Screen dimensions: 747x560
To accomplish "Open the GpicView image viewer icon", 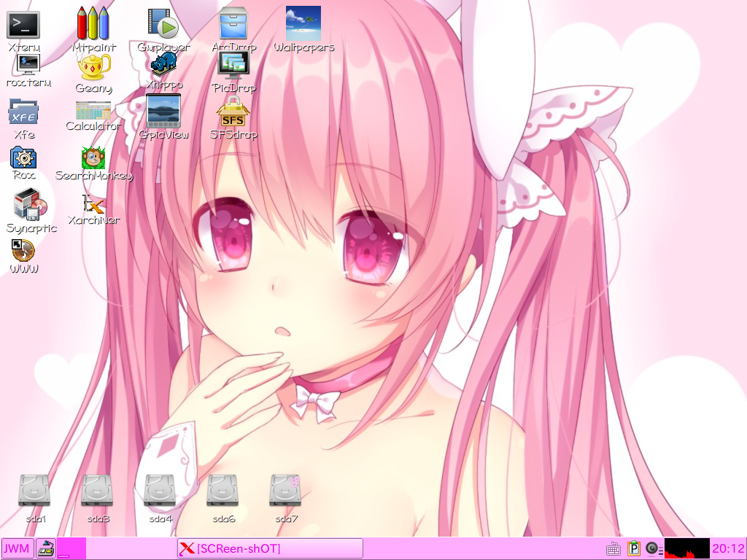I will point(163,111).
